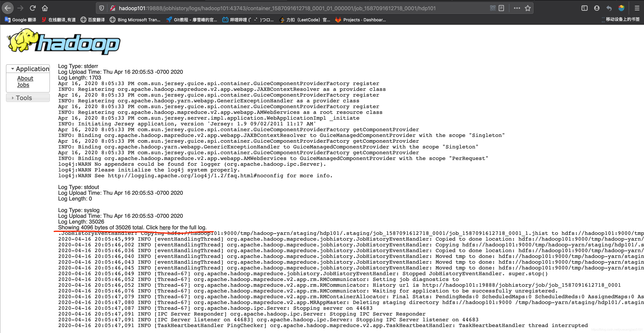Open the colorful extension icon in the toolbar
The image size is (644, 333).
(x=621, y=8)
